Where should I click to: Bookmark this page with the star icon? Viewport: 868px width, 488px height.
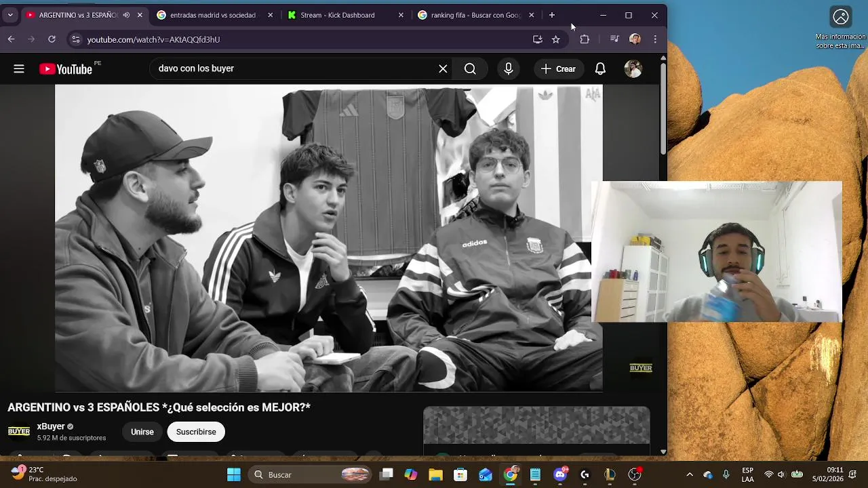(x=556, y=39)
